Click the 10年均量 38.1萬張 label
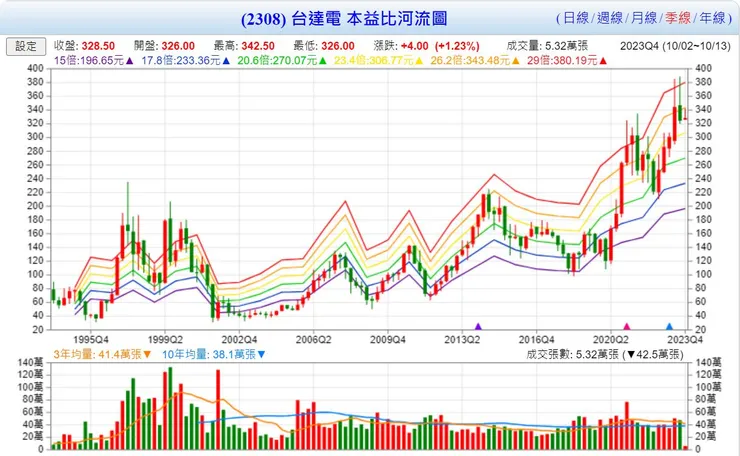The height and width of the screenshot is (456, 740). 209,355
